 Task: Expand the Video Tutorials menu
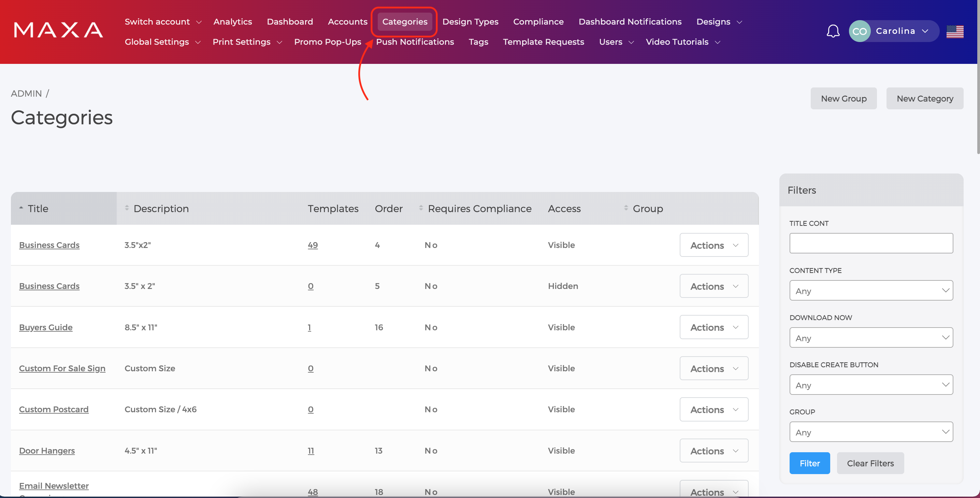683,42
